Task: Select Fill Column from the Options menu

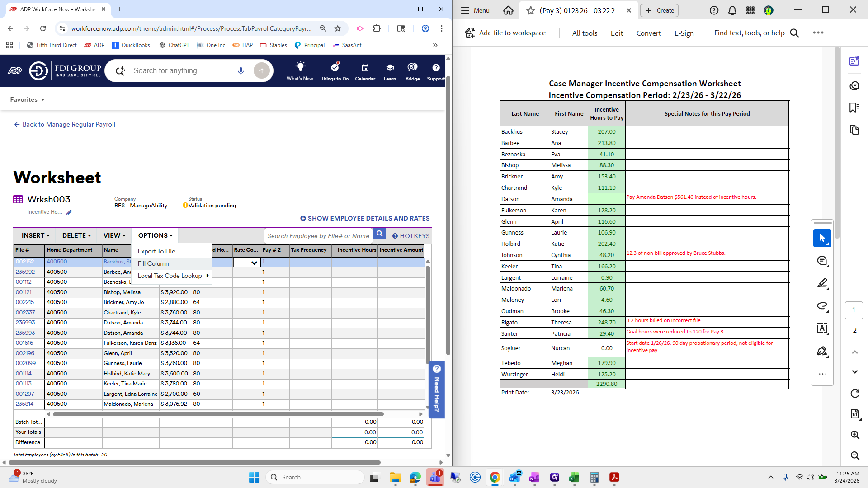Action: click(x=153, y=263)
